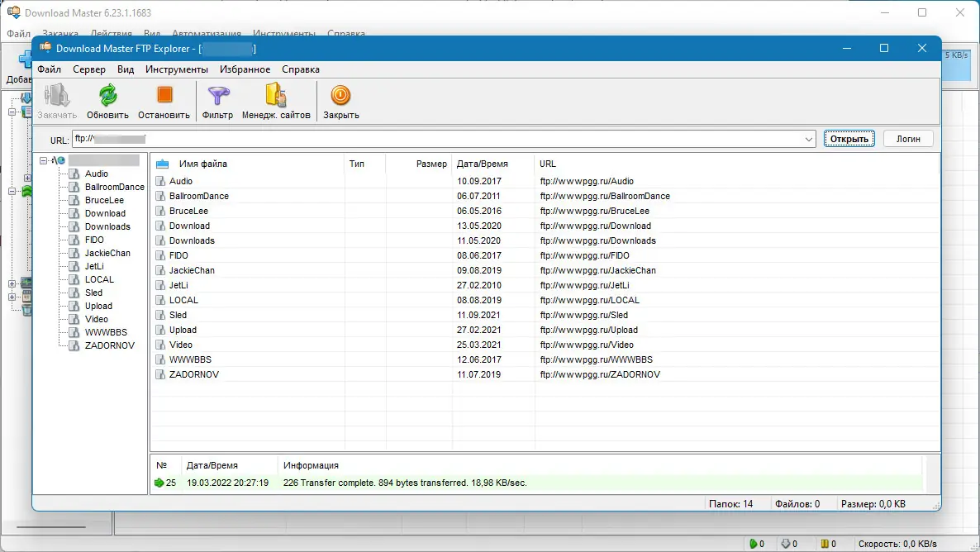Image resolution: width=980 pixels, height=552 pixels.
Task: Select FIDO folder icon in file list
Action: point(160,255)
